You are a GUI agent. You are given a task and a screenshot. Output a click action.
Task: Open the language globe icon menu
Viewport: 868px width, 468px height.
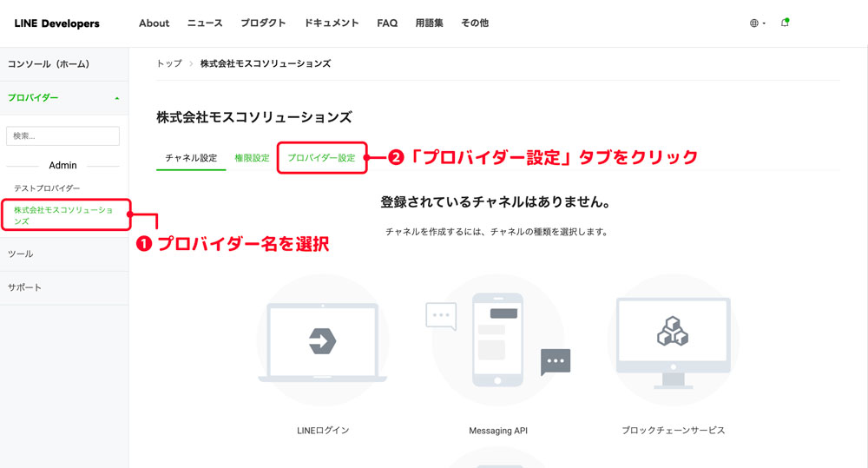[753, 23]
